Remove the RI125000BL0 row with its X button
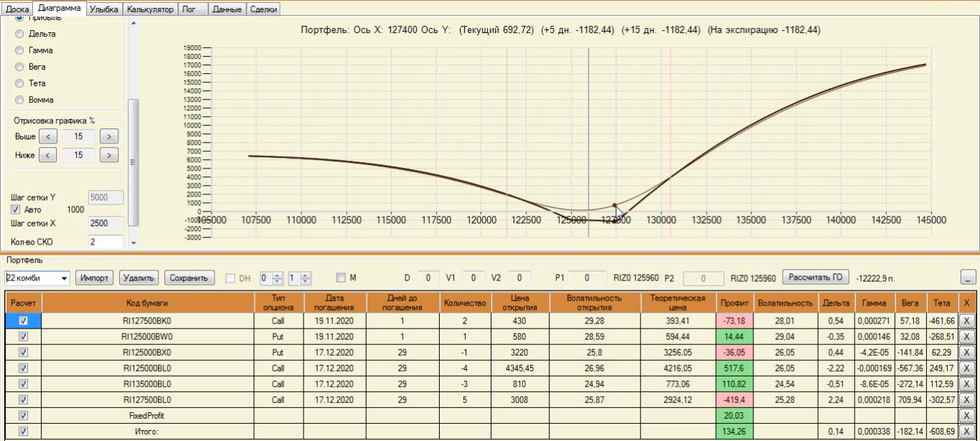Viewport: 980px width, 441px height. [x=966, y=368]
